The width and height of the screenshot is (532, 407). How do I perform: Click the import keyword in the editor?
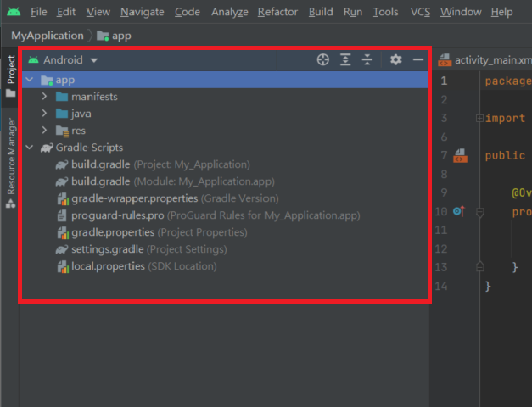tap(505, 118)
